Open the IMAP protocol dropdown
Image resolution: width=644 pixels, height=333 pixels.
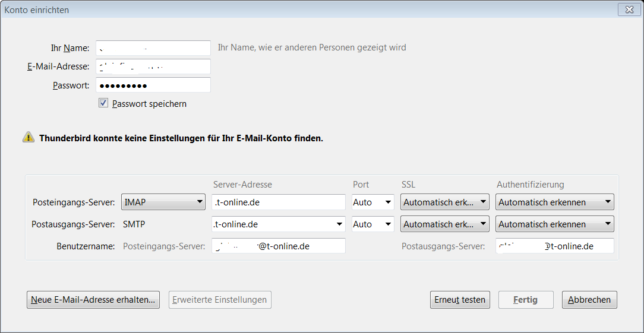(163, 202)
